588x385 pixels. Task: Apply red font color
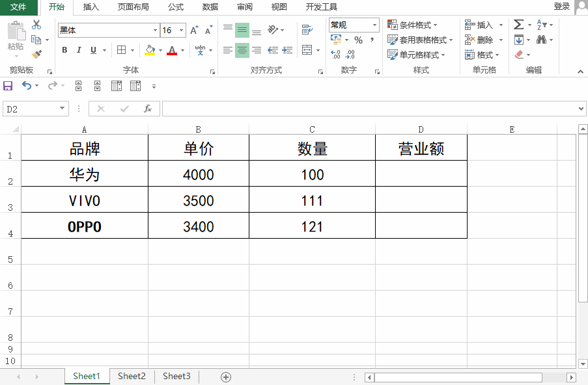[x=172, y=50]
